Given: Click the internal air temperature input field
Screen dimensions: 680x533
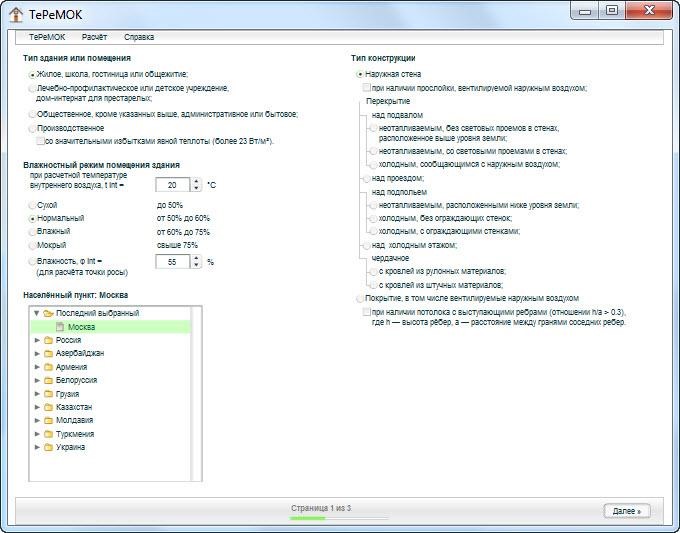Looking at the screenshot, I should 172,185.
